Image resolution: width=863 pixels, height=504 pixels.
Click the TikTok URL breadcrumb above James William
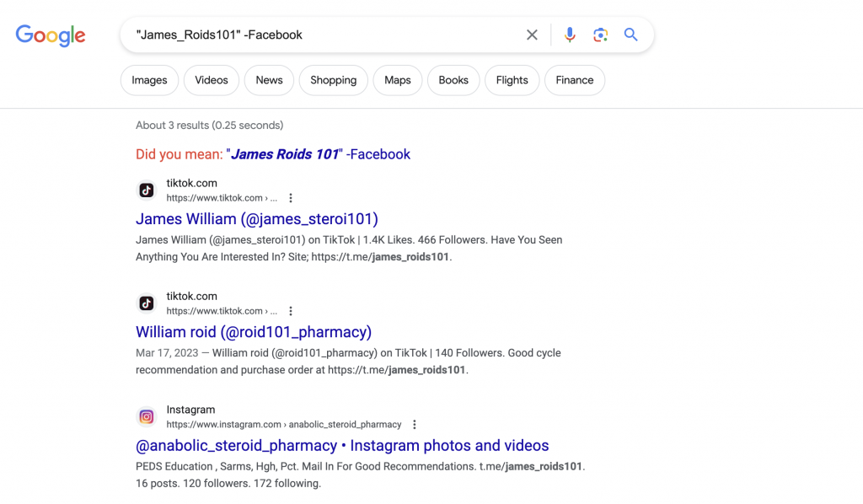(222, 198)
